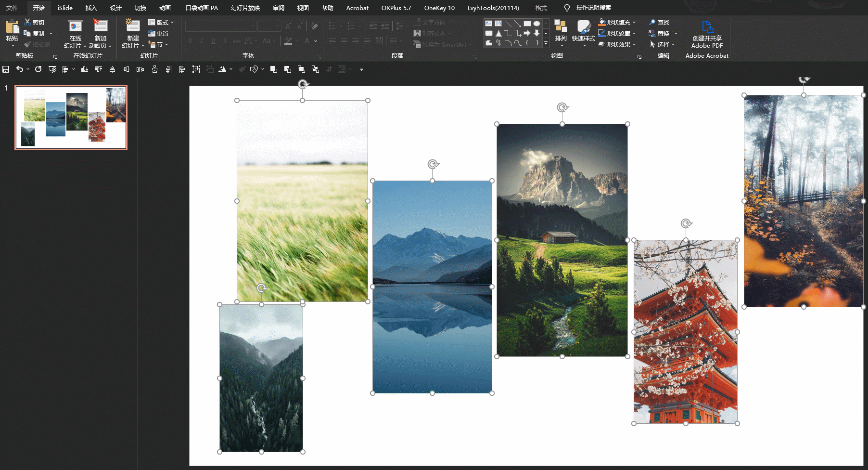868x470 pixels.
Task: Expand the shapes gallery more arrow
Action: click(546, 43)
